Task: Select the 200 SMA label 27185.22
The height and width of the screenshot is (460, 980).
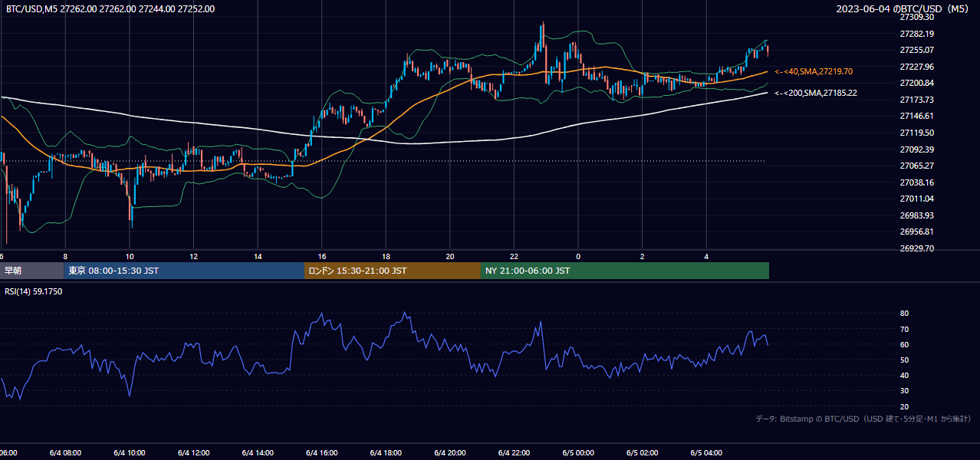Action: pos(816,93)
